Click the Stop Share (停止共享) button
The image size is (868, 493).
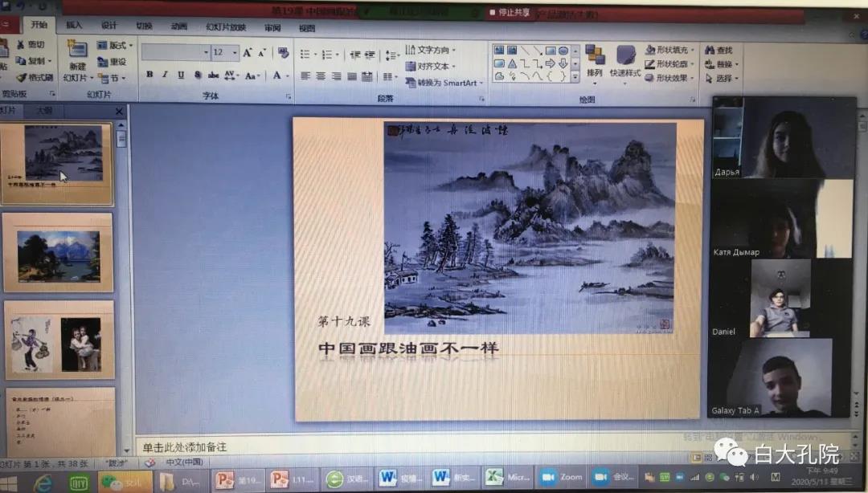(x=510, y=12)
